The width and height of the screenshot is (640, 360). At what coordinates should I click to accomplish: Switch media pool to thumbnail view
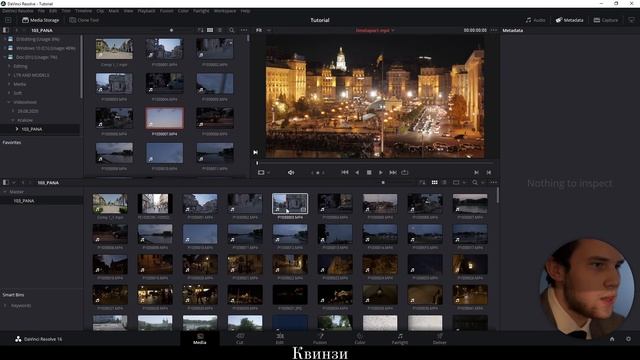tap(435, 182)
